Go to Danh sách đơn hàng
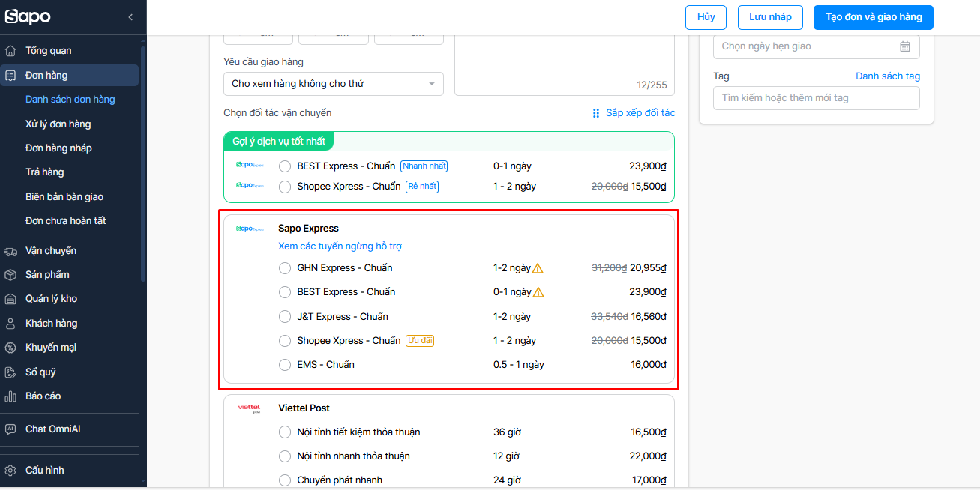The height and width of the screenshot is (490, 980). click(70, 100)
